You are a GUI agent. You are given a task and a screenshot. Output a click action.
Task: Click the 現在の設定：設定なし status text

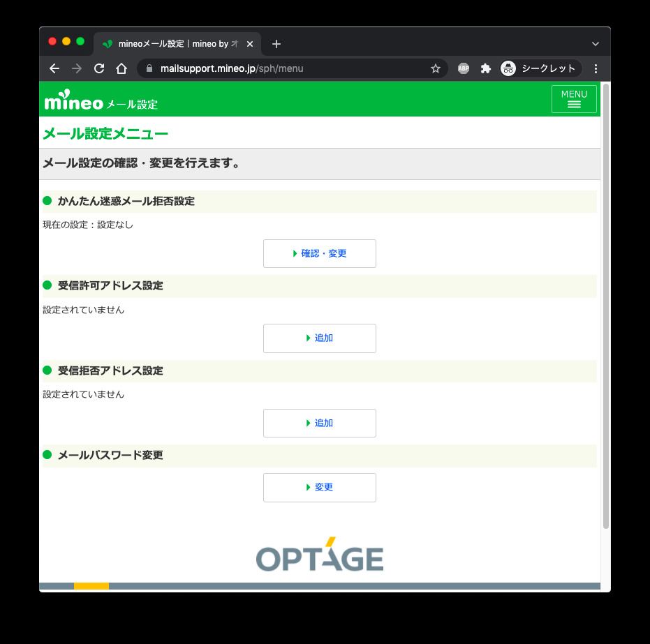(x=88, y=225)
